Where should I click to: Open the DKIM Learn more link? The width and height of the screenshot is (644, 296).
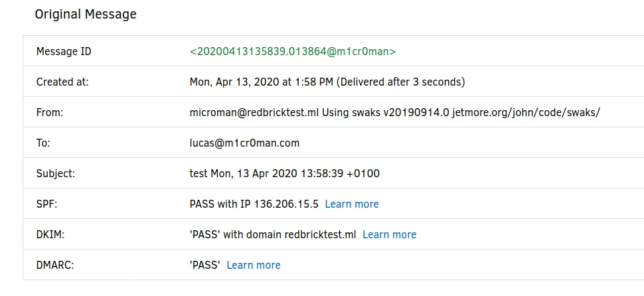(390, 234)
